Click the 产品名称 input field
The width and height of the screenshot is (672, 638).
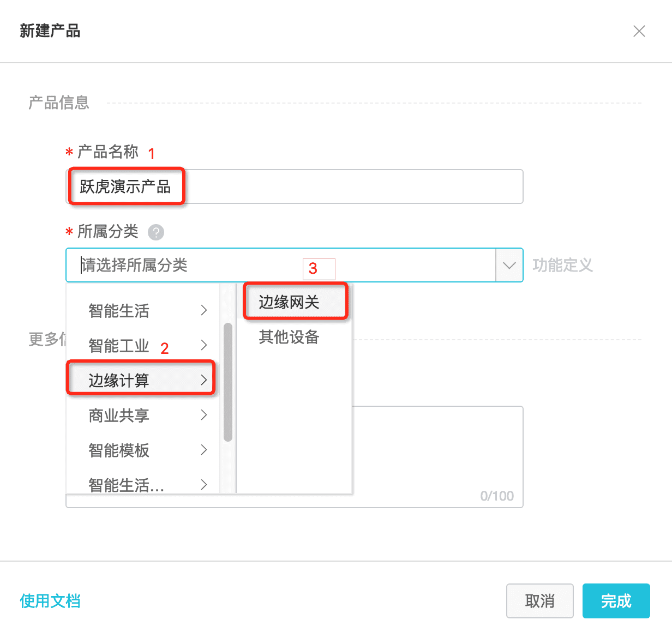(x=349, y=186)
